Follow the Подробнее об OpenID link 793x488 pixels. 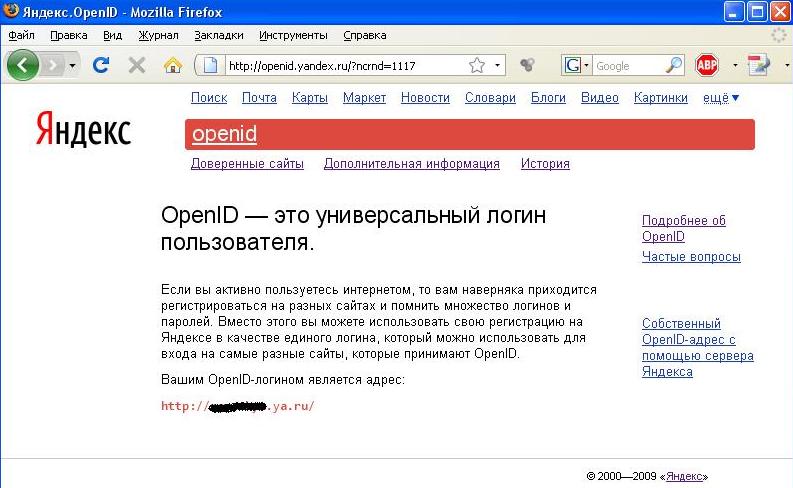[683, 229]
